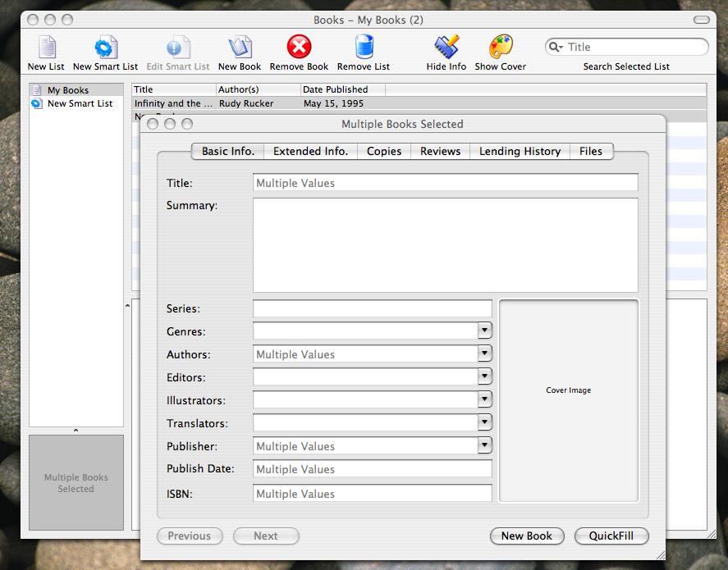Image resolution: width=728 pixels, height=570 pixels.
Task: Switch to the Extended Info. tab
Action: coord(310,151)
